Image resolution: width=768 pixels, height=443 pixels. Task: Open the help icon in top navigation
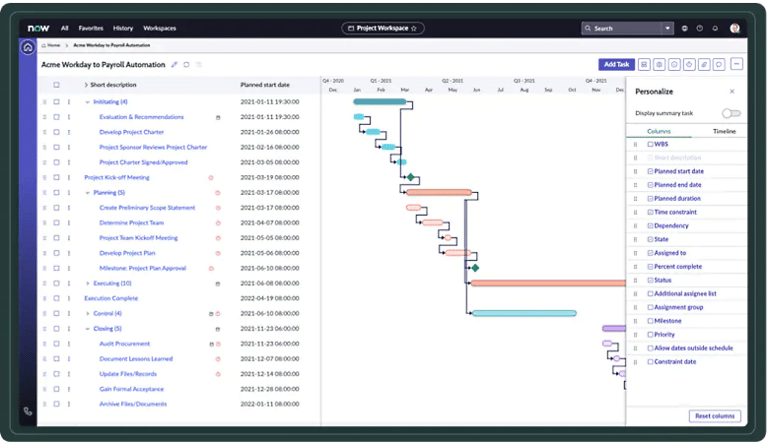tap(700, 28)
